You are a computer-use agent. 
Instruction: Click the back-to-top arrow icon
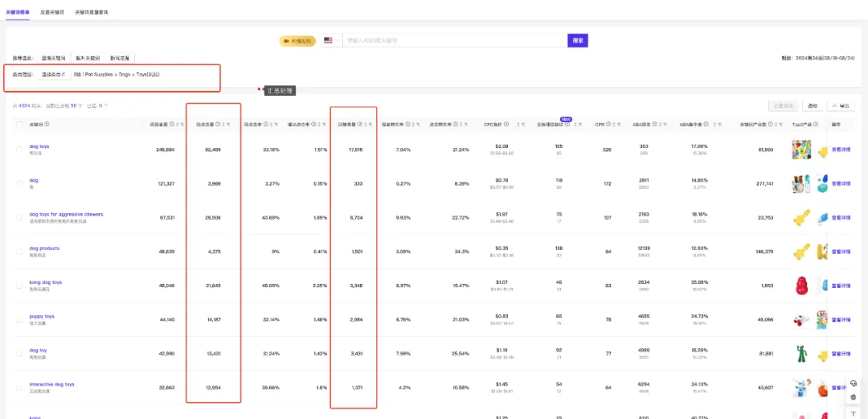(x=853, y=413)
